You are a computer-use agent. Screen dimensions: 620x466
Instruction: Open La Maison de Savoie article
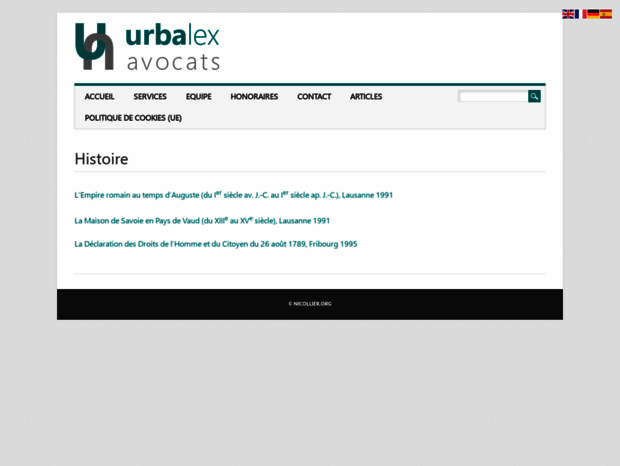pyautogui.click(x=202, y=221)
